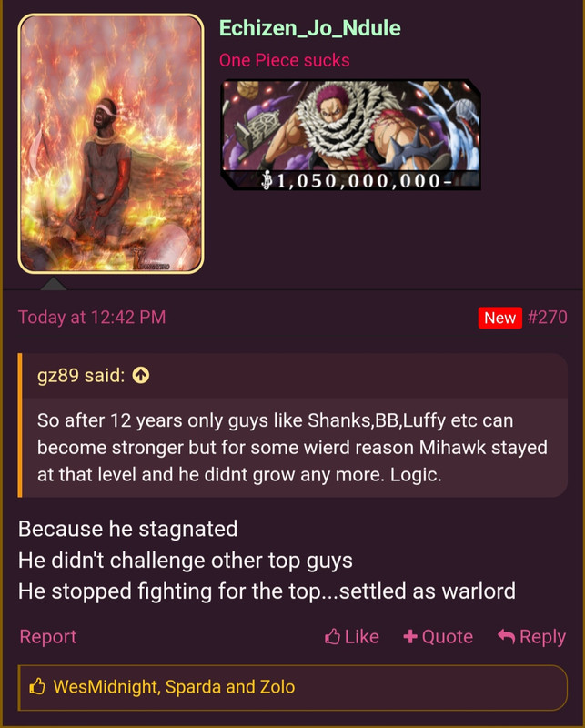
Task: Expand the quoted text from gz89
Action: 293,448
